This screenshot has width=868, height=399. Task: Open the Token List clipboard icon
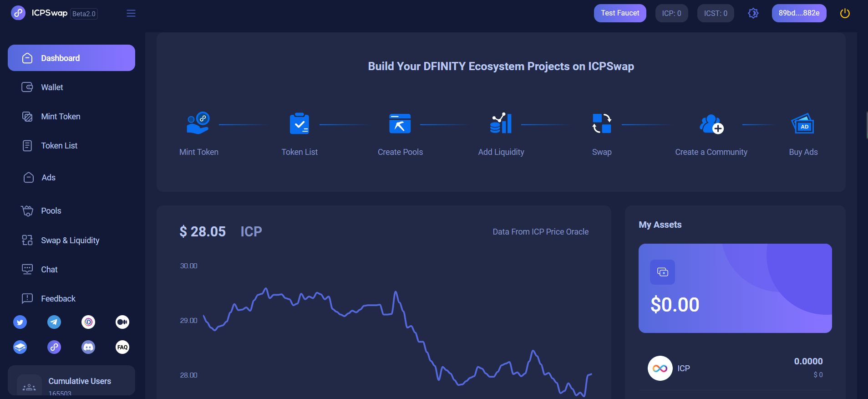pyautogui.click(x=299, y=123)
